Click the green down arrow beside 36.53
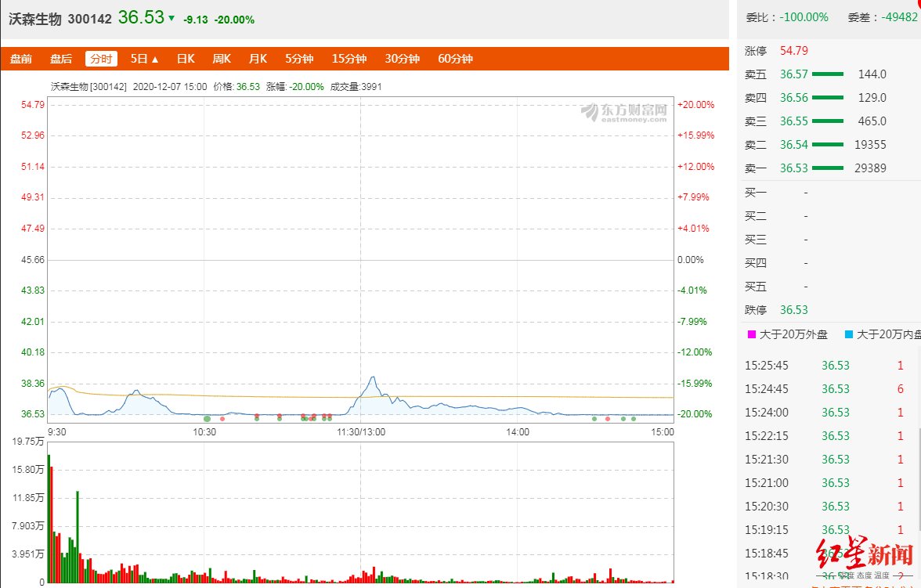 coord(172,18)
